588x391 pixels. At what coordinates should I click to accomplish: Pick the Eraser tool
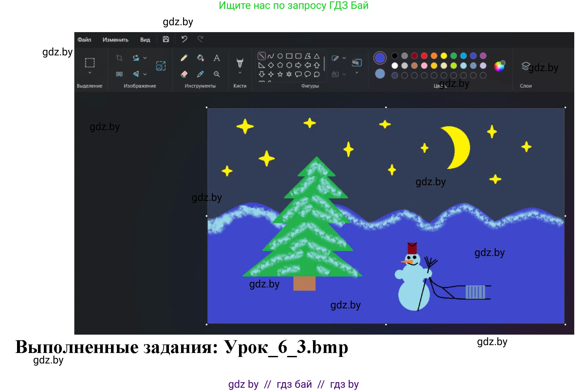[184, 74]
